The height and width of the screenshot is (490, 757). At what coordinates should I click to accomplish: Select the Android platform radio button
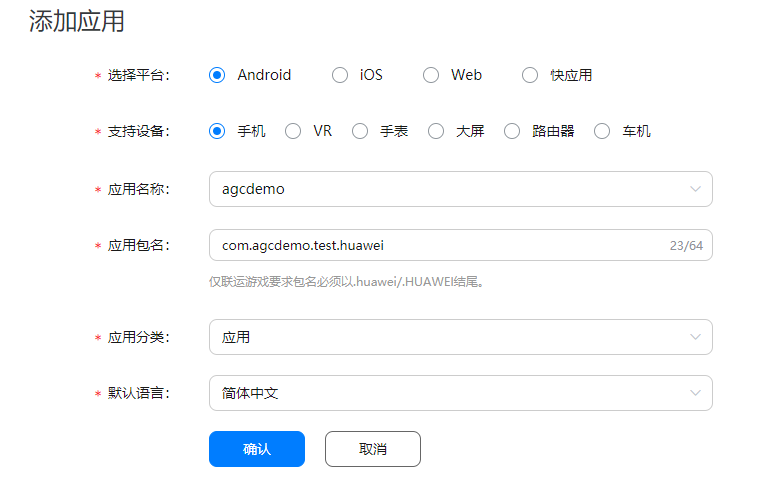(x=217, y=75)
